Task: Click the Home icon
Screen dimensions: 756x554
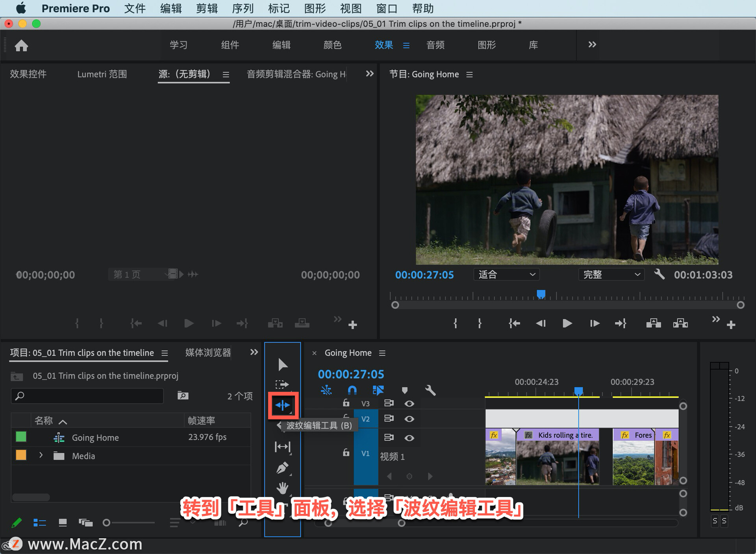Action: (21, 46)
